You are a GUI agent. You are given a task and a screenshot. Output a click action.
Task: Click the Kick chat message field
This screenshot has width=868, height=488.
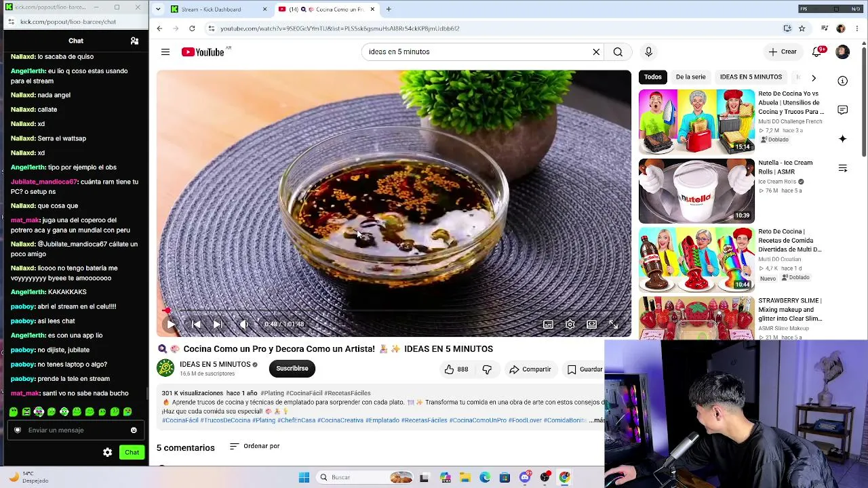[75, 430]
